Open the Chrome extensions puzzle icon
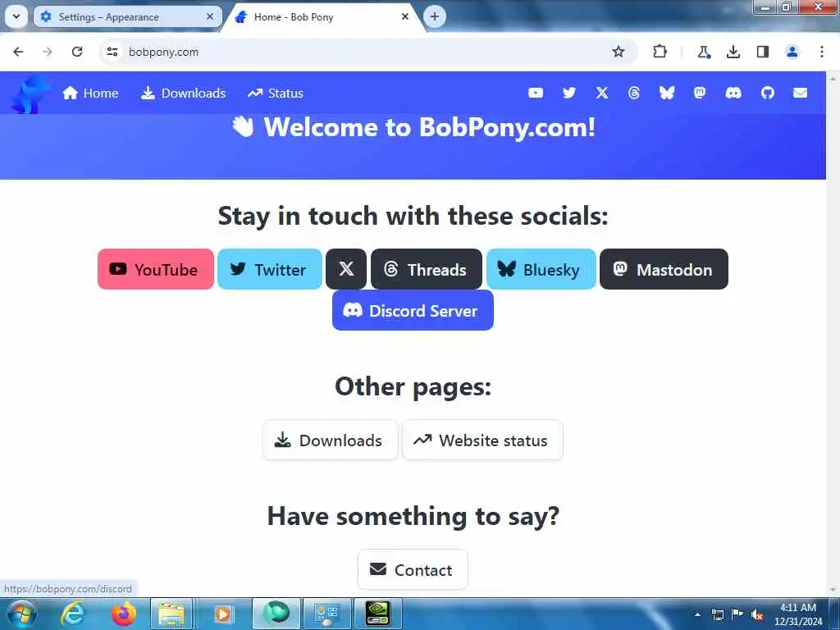 660,52
